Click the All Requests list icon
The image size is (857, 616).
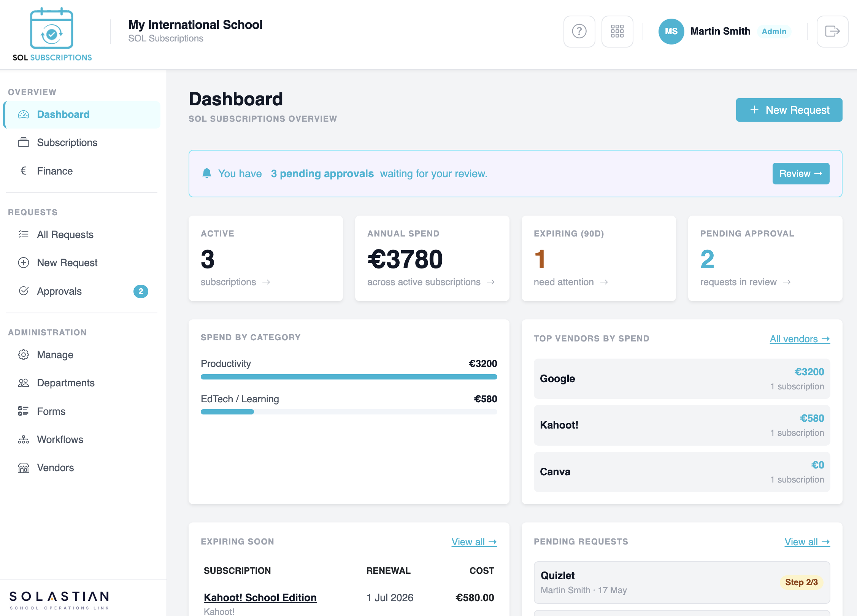(x=24, y=234)
